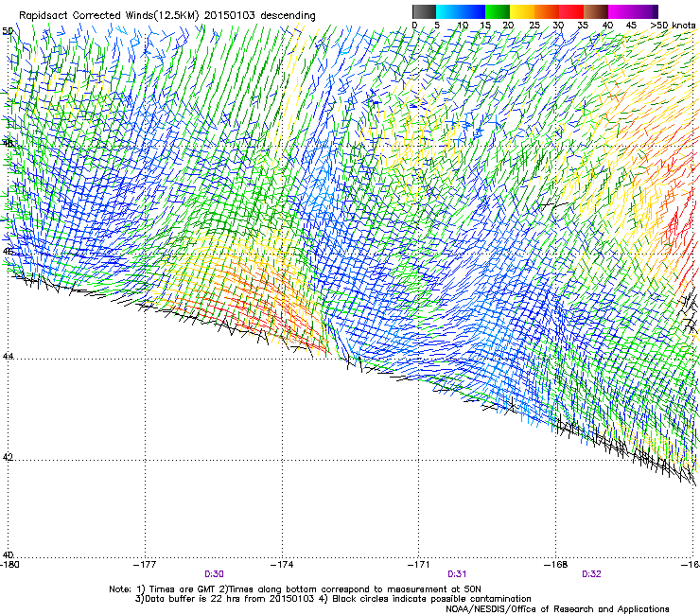
Task: Click the red 30-35 knots legend color
Action: (x=571, y=11)
